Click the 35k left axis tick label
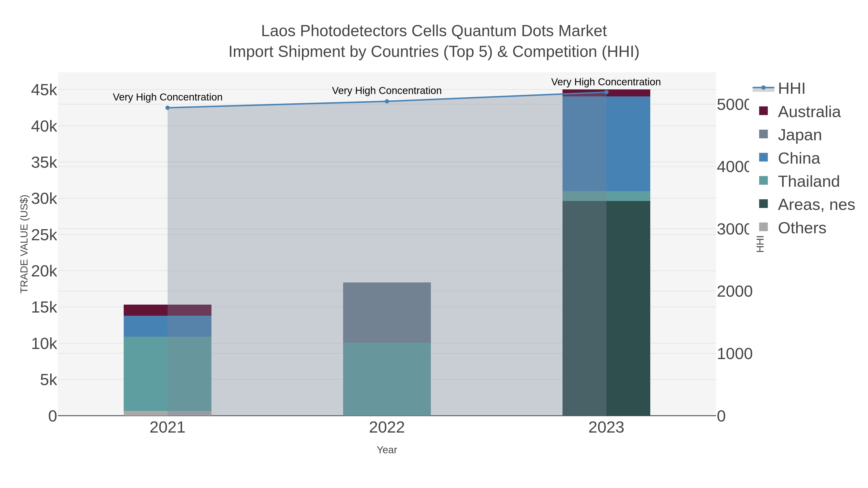Image resolution: width=868 pixels, height=488 pixels. (44, 163)
